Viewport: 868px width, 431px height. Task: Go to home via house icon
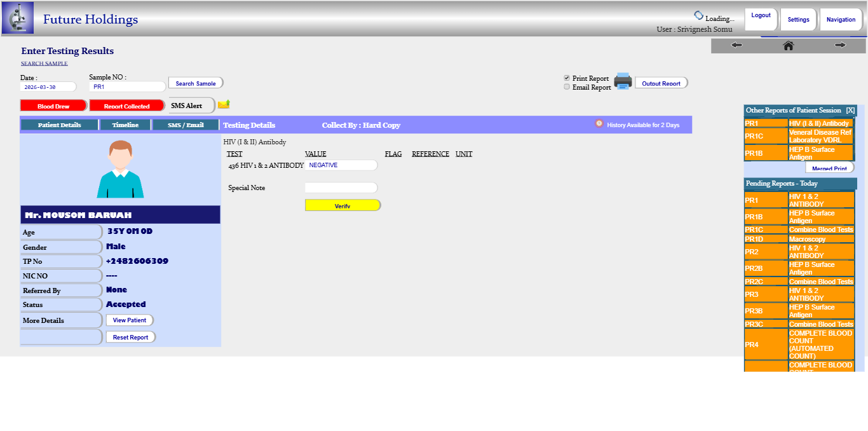(x=788, y=45)
